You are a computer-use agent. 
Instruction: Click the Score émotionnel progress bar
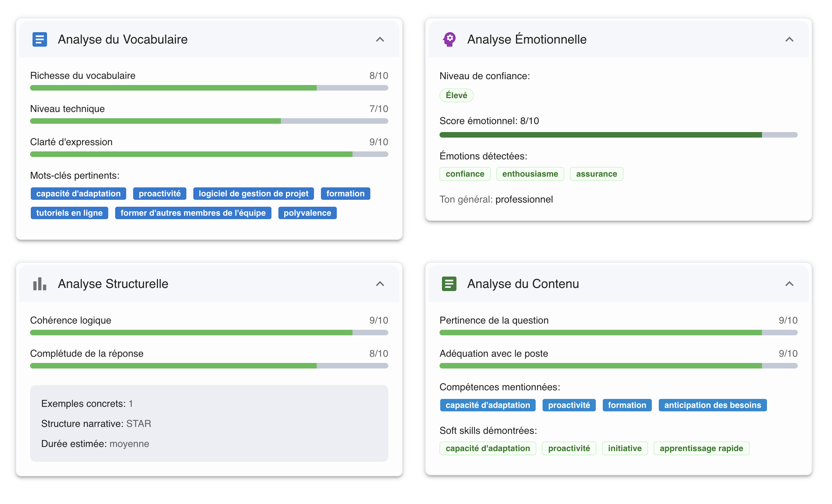619,135
